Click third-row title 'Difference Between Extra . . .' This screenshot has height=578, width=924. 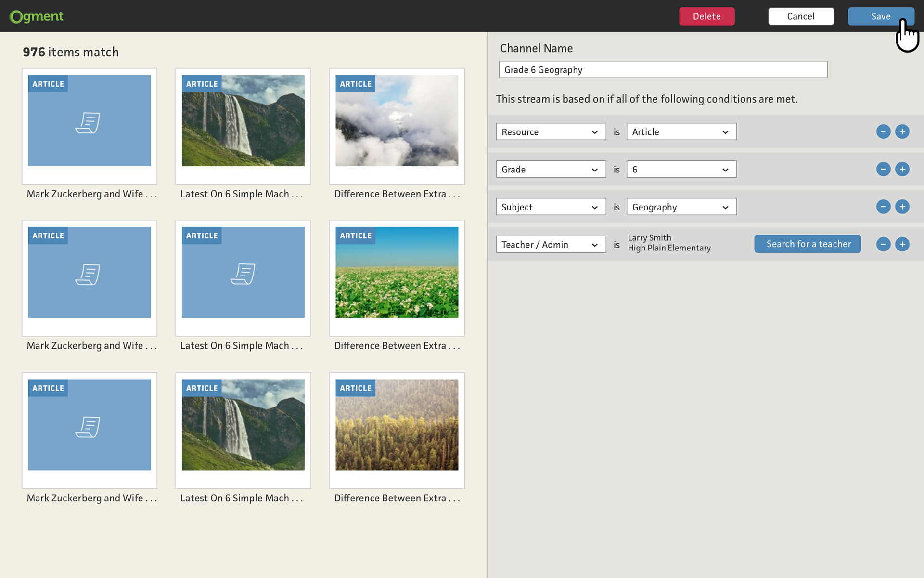point(397,498)
